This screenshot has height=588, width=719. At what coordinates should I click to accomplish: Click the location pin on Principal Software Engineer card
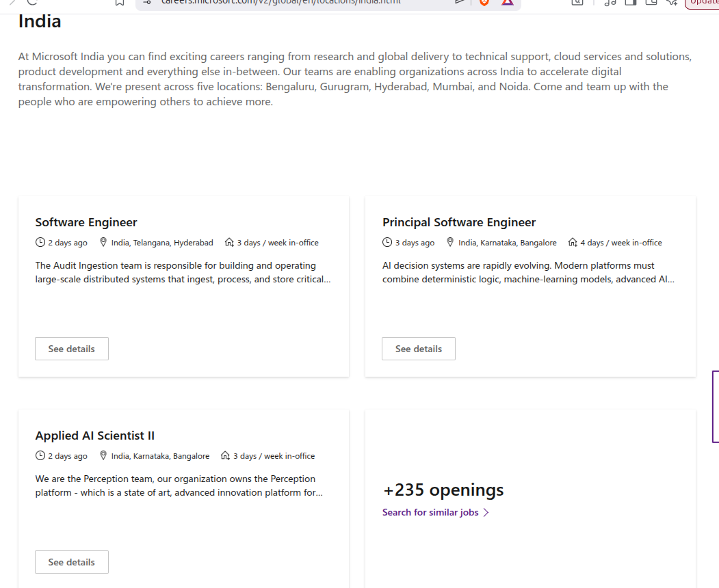450,242
